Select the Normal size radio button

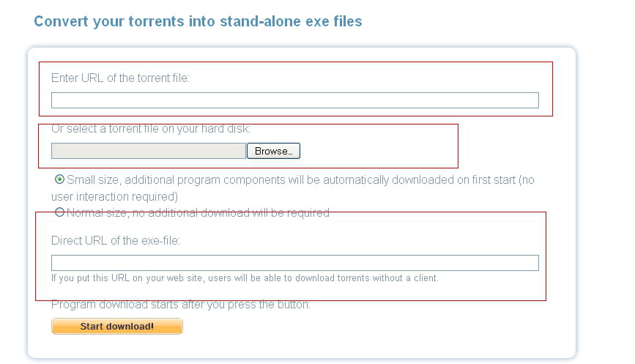coord(59,212)
